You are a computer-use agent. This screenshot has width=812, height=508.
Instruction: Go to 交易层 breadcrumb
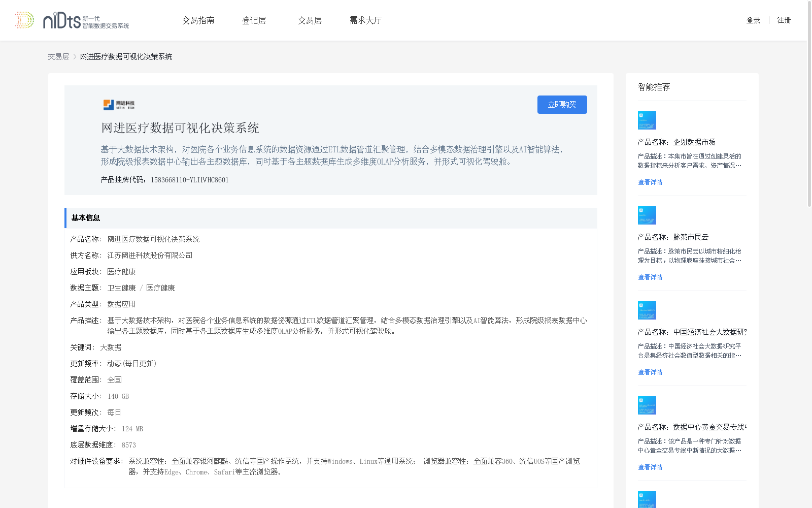pos(58,57)
